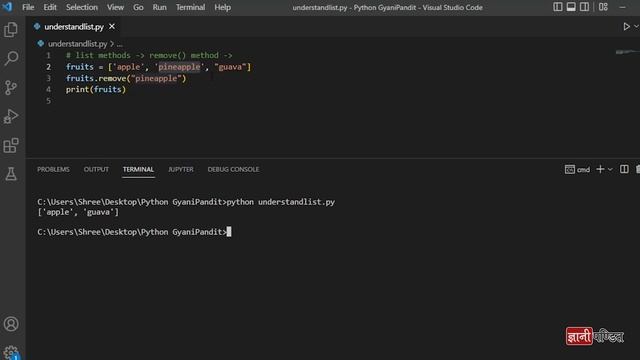Switch to the PROBLEMS panel tab
Image resolution: width=640 pixels, height=360 pixels.
point(53,169)
